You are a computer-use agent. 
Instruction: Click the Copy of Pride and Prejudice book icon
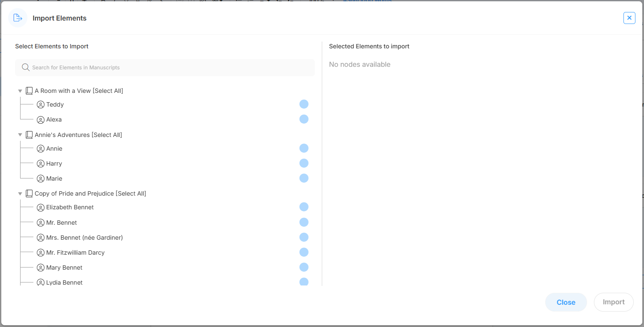click(29, 193)
